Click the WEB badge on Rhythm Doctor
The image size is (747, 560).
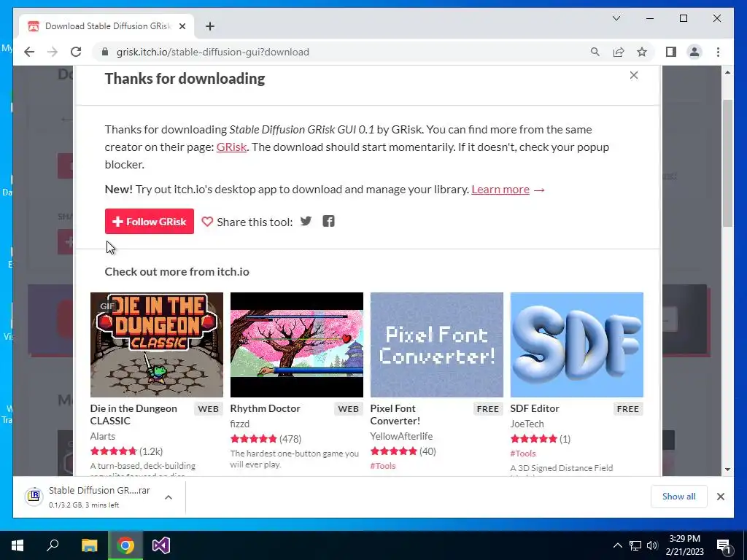348,409
